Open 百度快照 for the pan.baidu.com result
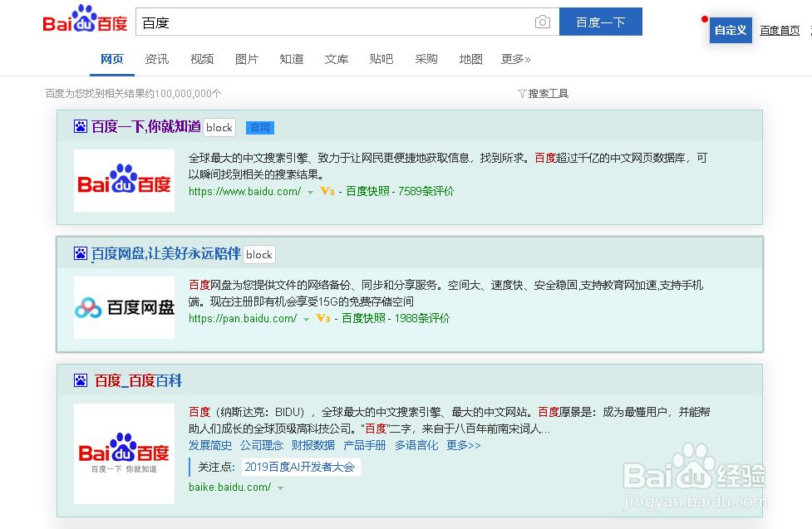 363,318
